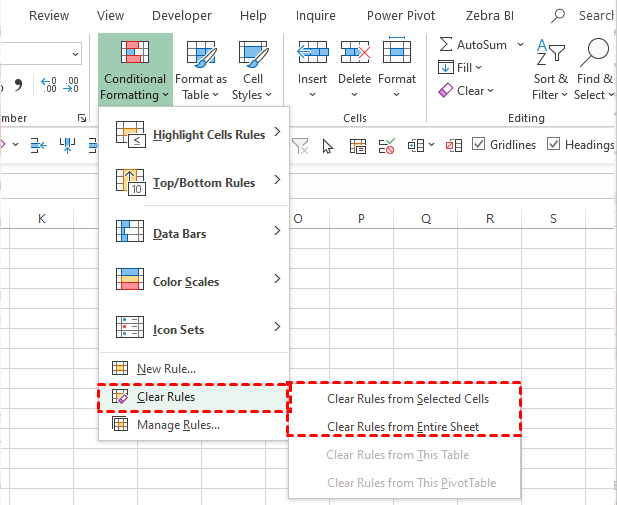Open the Number group dialog launcher
Image resolution: width=617 pixels, height=505 pixels.
point(82,118)
